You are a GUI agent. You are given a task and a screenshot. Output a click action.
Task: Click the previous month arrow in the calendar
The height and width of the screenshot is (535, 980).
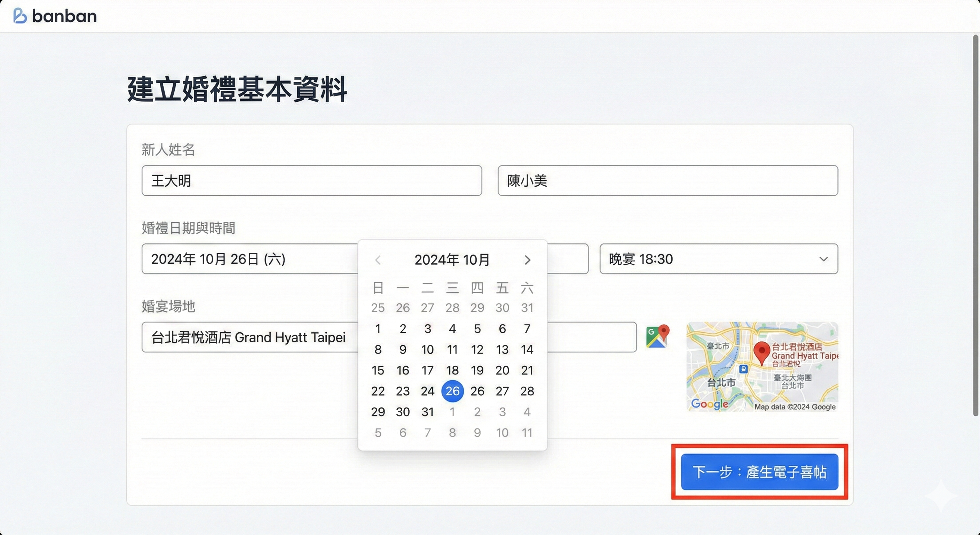pos(378,260)
